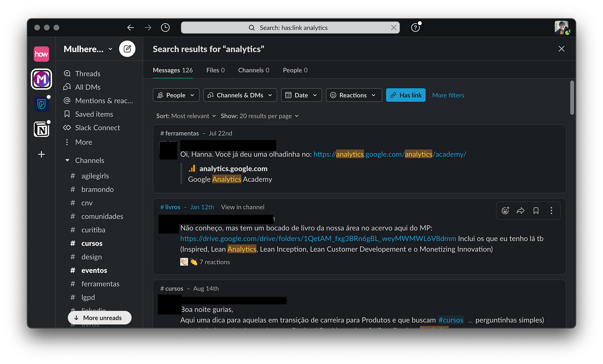Select the purple M workspace icon
This screenshot has height=364, width=603.
pyautogui.click(x=41, y=79)
